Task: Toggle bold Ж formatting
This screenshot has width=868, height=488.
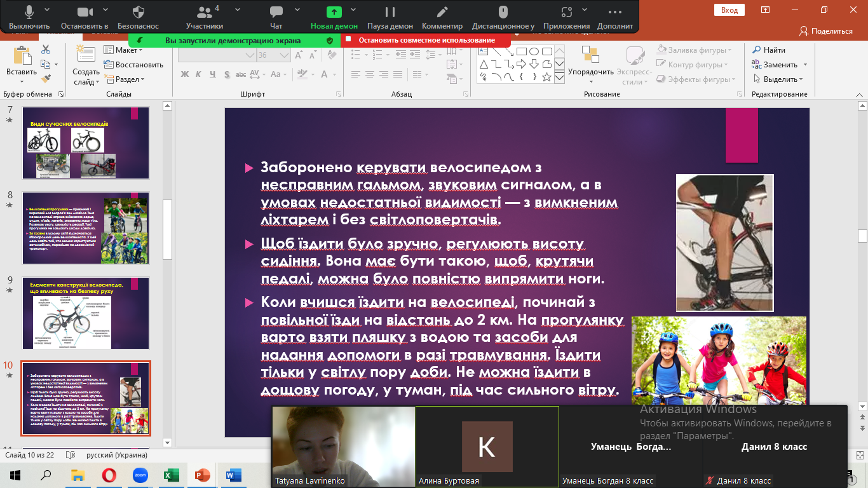Action: coord(185,74)
